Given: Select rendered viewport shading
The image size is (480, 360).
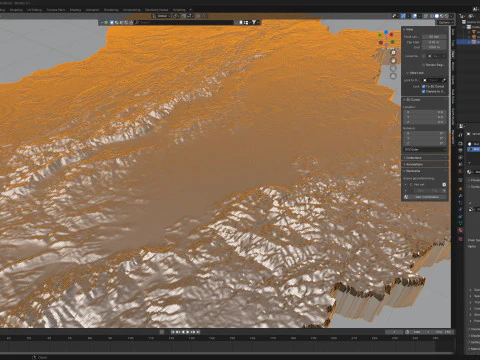Looking at the screenshot, I should (x=447, y=16).
